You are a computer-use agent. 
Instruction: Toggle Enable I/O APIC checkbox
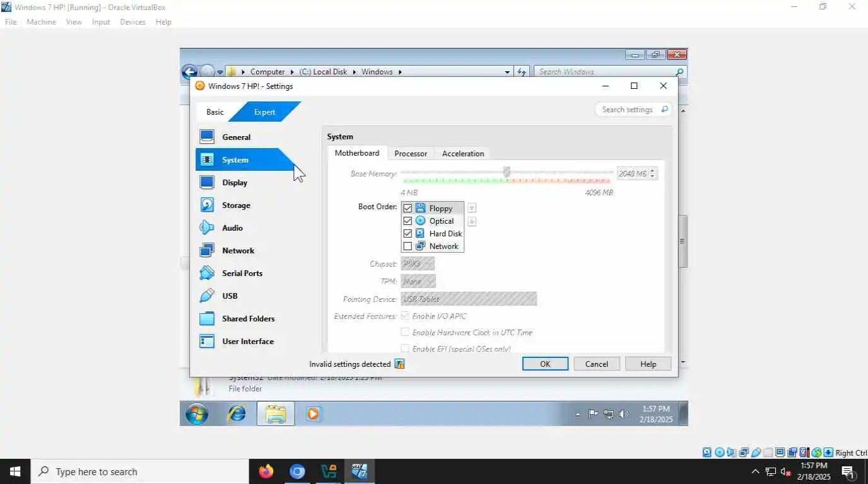pos(405,316)
